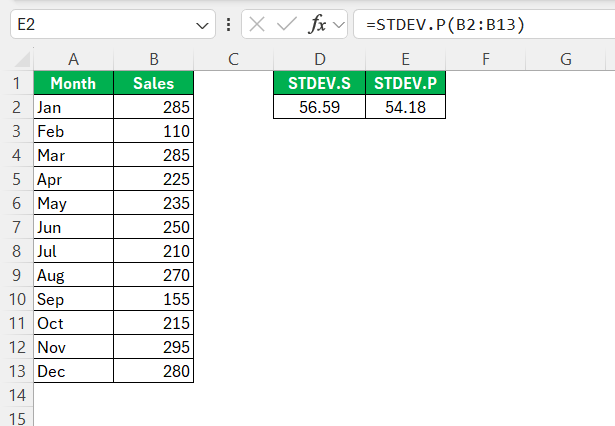615x426 pixels.
Task: Select column B header
Action: 153,59
